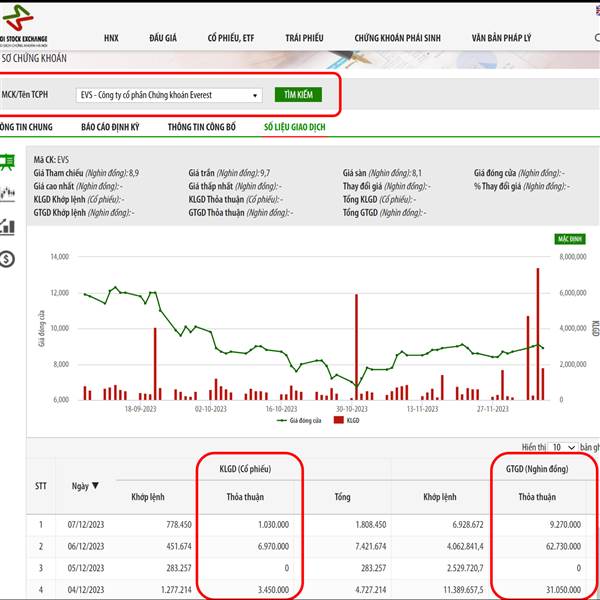Viewport: 600px width, 600px height.
Task: Open the MCK/Tên TCPH company dropdown
Action: click(x=169, y=95)
